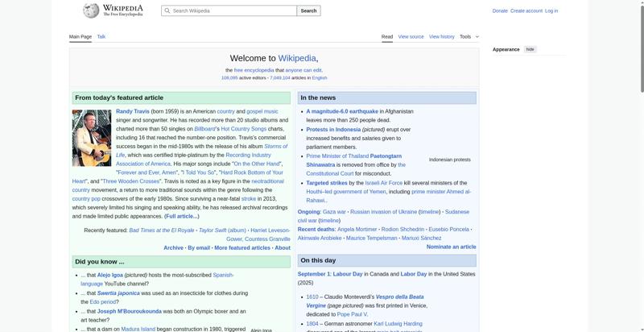Follow the gospel music link

coord(262,111)
